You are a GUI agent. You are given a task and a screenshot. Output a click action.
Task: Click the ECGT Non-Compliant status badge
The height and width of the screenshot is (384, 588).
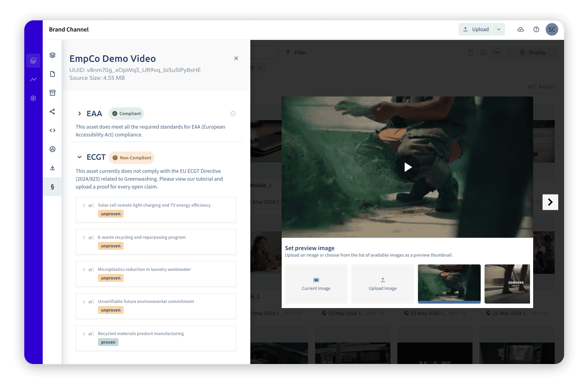(x=132, y=158)
